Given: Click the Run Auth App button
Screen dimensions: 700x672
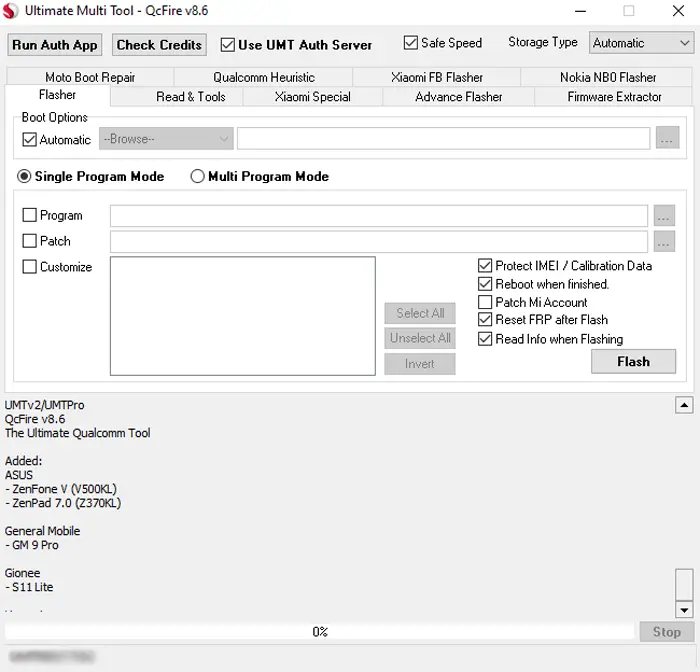Looking at the screenshot, I should [x=54, y=45].
